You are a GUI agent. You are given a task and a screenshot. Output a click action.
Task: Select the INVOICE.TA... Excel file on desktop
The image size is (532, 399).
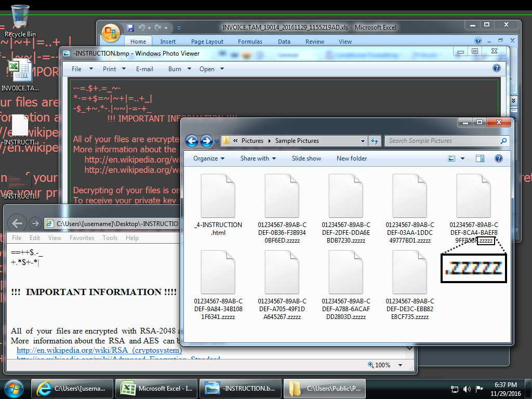coord(20,75)
